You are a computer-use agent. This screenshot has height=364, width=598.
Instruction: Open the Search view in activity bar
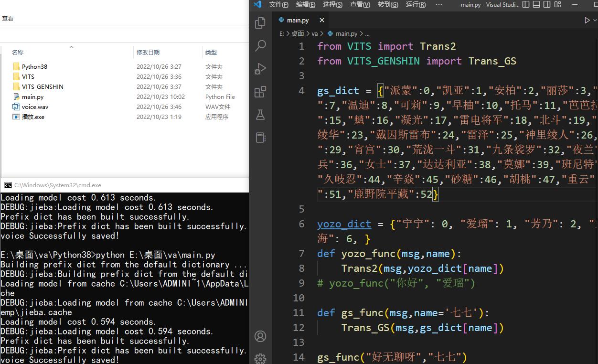260,46
